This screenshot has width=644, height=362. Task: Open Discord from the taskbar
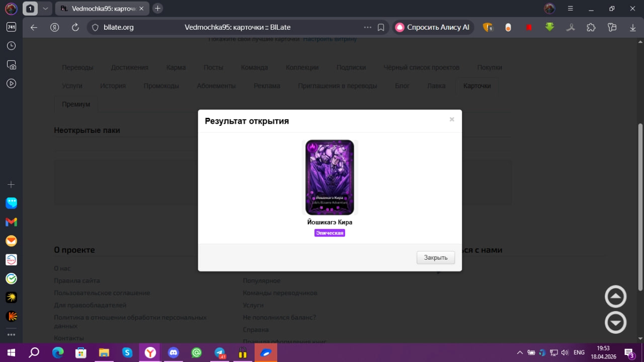tap(174, 352)
